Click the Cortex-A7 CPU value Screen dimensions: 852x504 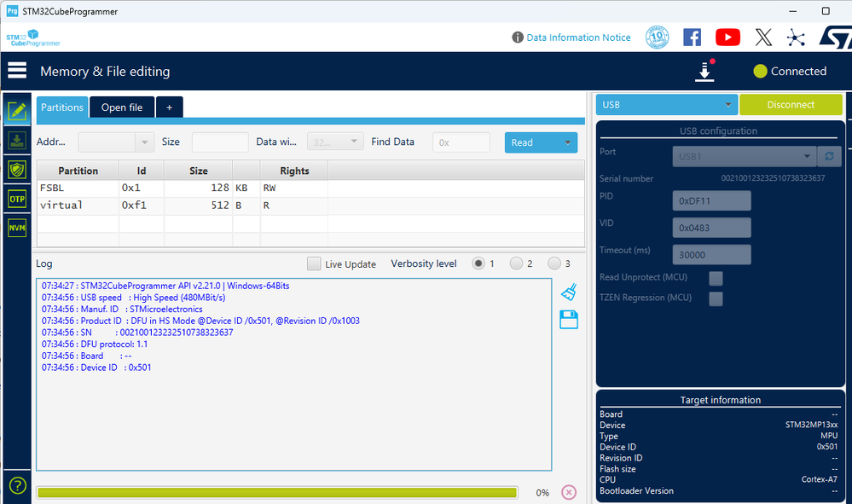819,479
